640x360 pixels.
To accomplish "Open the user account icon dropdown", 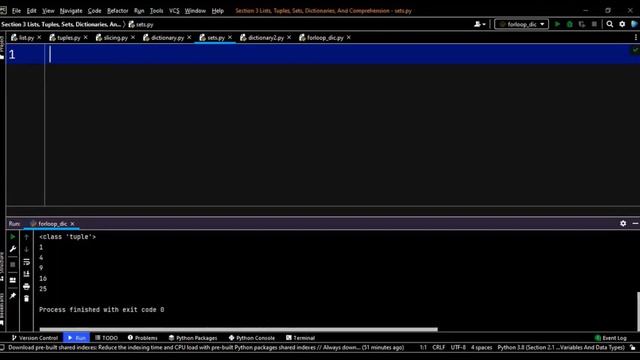I will tap(480, 24).
